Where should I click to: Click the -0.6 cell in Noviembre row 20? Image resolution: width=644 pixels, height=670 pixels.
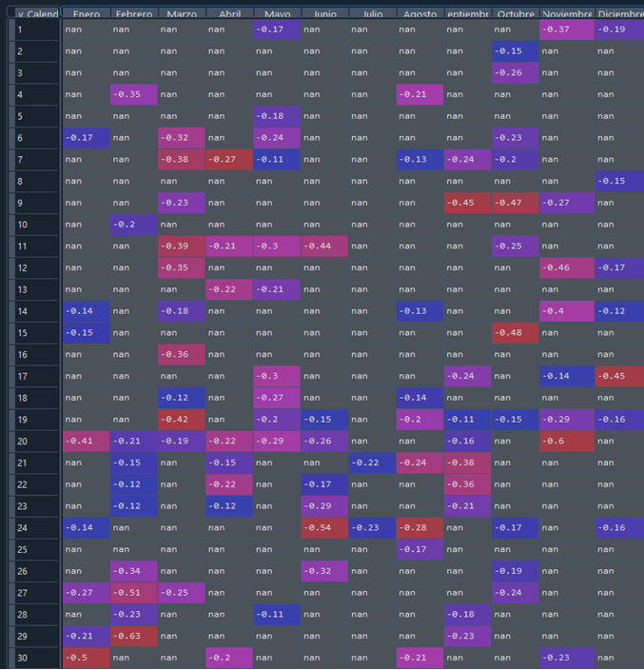pos(567,441)
